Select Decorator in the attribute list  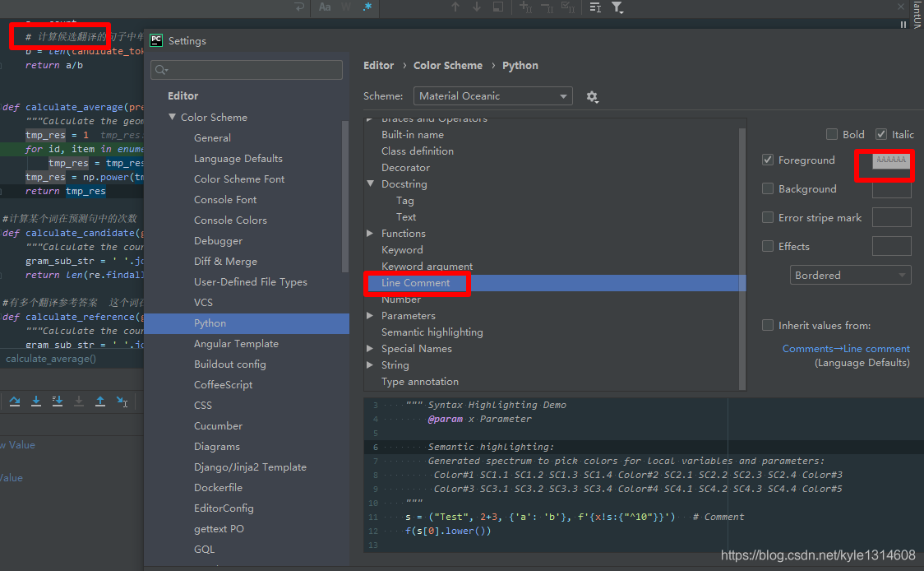coord(405,168)
